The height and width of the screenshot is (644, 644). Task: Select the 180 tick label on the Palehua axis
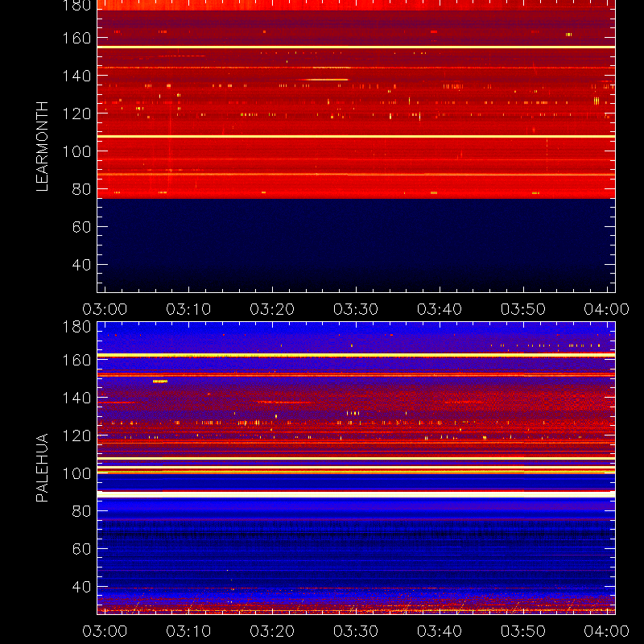click(x=76, y=327)
